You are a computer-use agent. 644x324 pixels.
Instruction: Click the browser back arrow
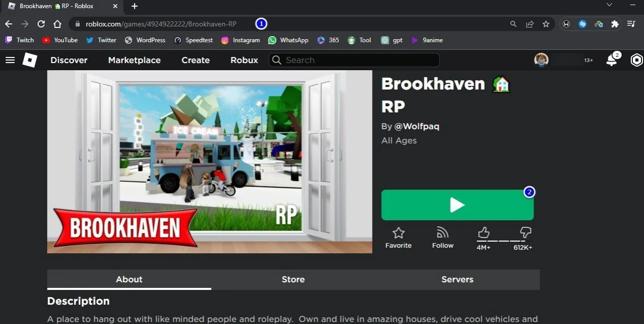click(x=9, y=24)
